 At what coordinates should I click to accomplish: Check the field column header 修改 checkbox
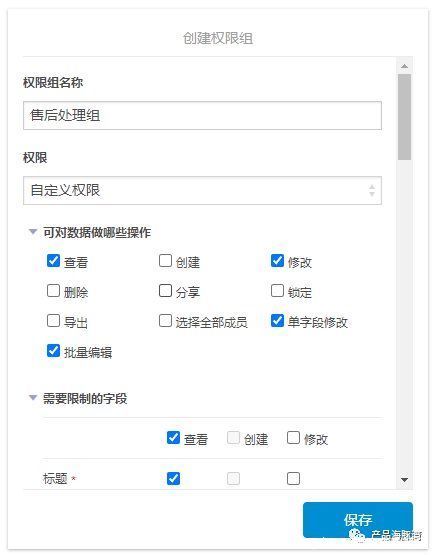[293, 438]
